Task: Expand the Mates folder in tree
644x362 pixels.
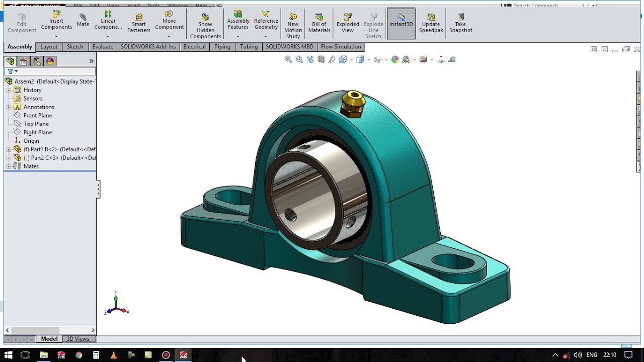Action: (9, 166)
